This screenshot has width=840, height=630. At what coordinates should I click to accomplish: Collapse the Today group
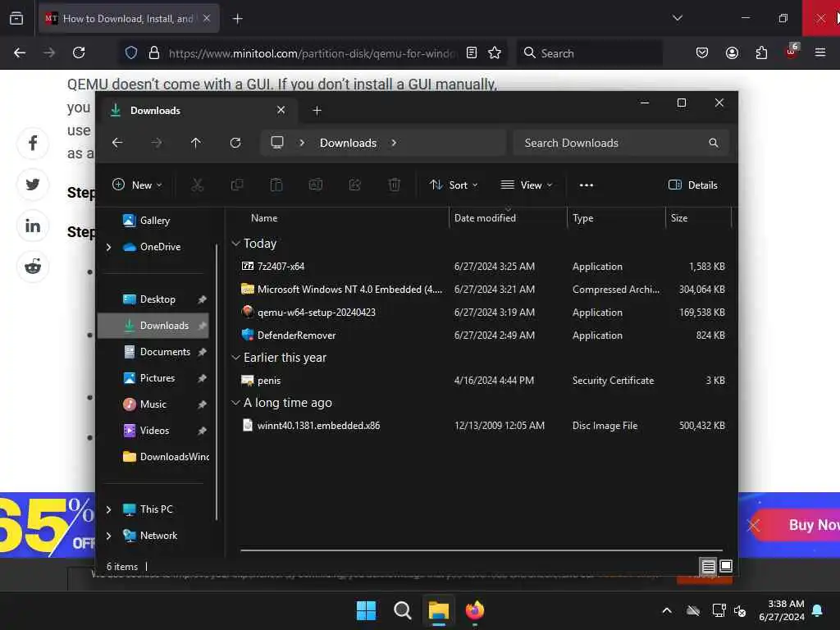235,243
